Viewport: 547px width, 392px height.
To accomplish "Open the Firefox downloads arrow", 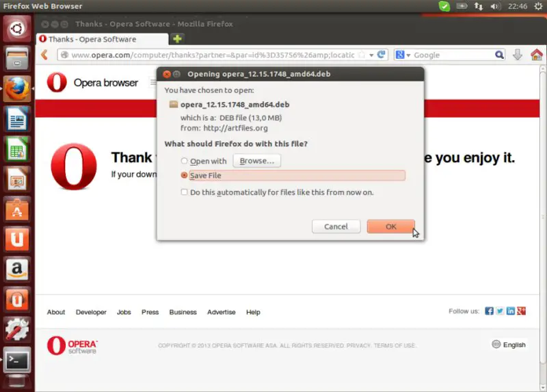I will point(518,55).
